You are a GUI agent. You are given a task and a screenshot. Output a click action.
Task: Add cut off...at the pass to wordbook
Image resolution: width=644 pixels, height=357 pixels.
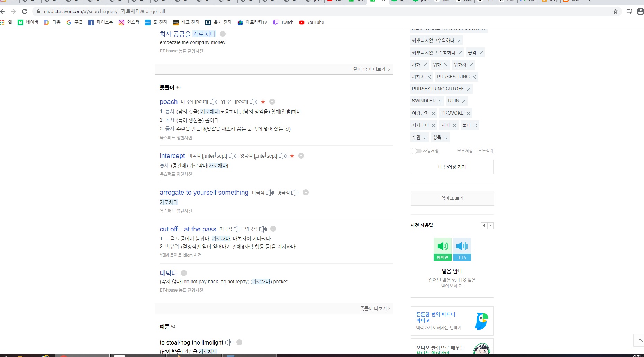[273, 229]
